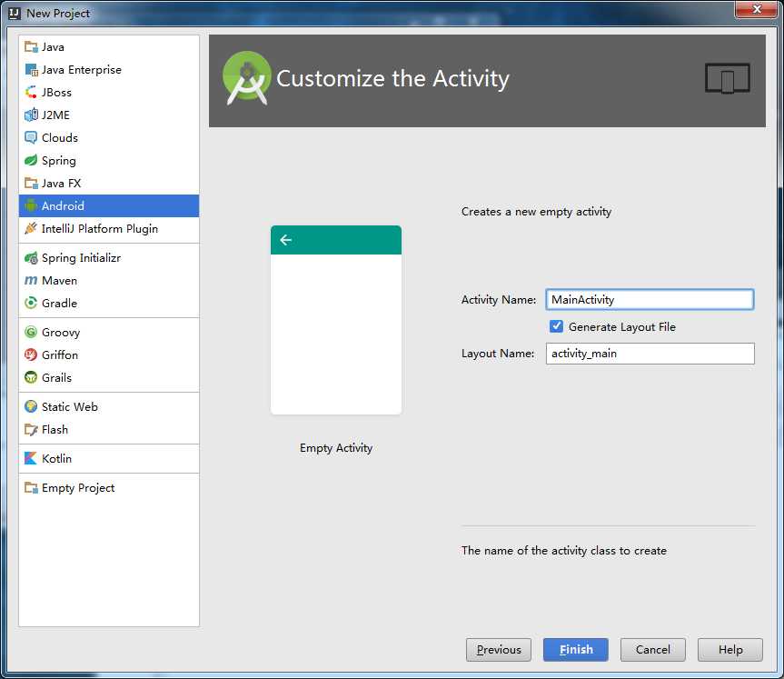The height and width of the screenshot is (679, 784).
Task: Select J2ME text in list
Action: pyautogui.click(x=55, y=115)
